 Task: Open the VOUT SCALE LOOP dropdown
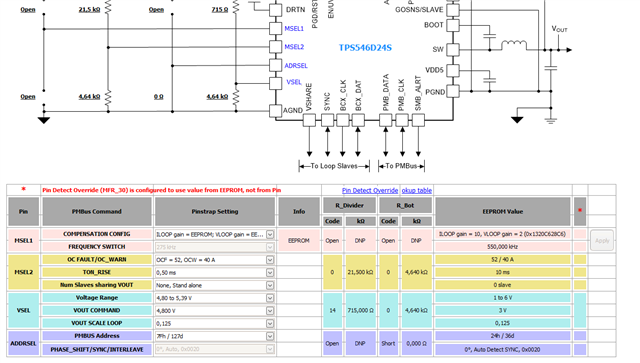pyautogui.click(x=215, y=323)
